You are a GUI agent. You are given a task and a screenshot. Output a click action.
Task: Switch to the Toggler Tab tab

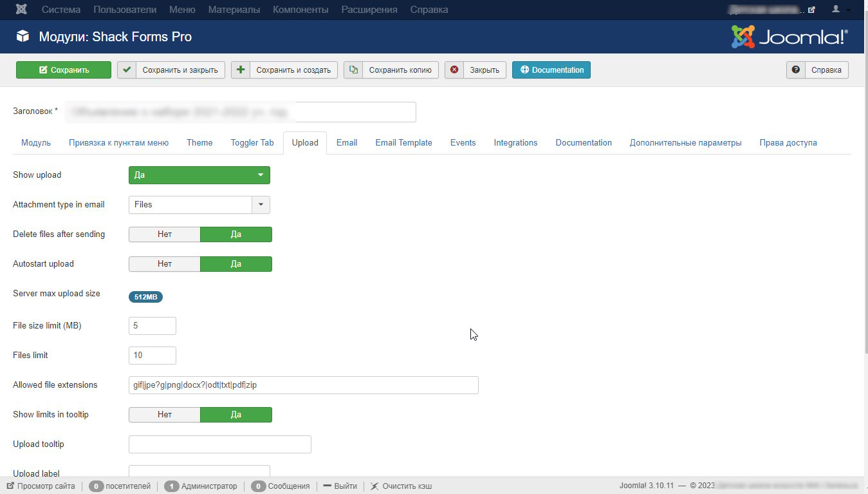pyautogui.click(x=252, y=143)
